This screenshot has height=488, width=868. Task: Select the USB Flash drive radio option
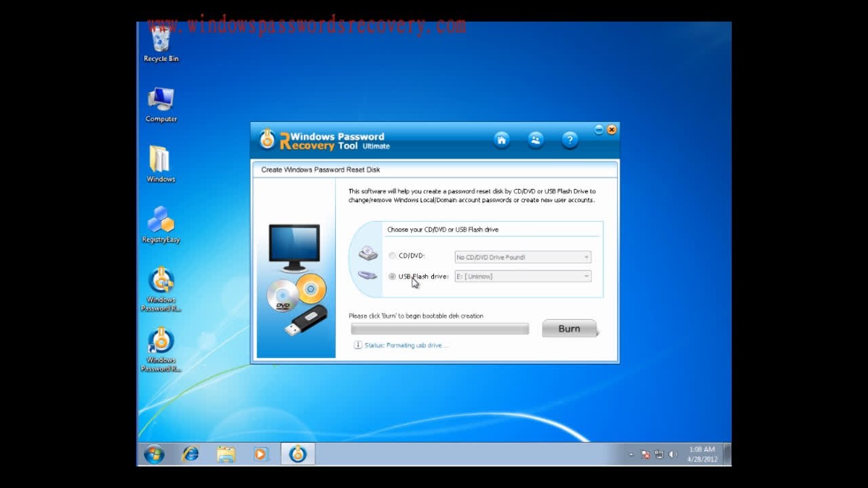coord(392,277)
